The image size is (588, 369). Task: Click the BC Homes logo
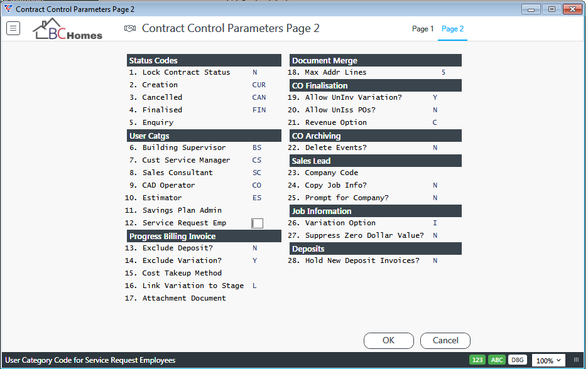[67, 29]
